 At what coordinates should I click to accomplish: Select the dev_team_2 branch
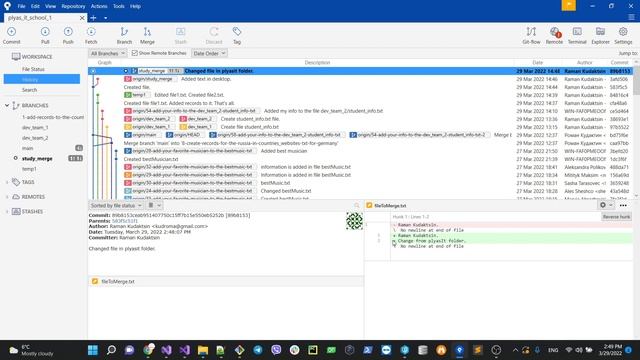pyautogui.click(x=35, y=138)
